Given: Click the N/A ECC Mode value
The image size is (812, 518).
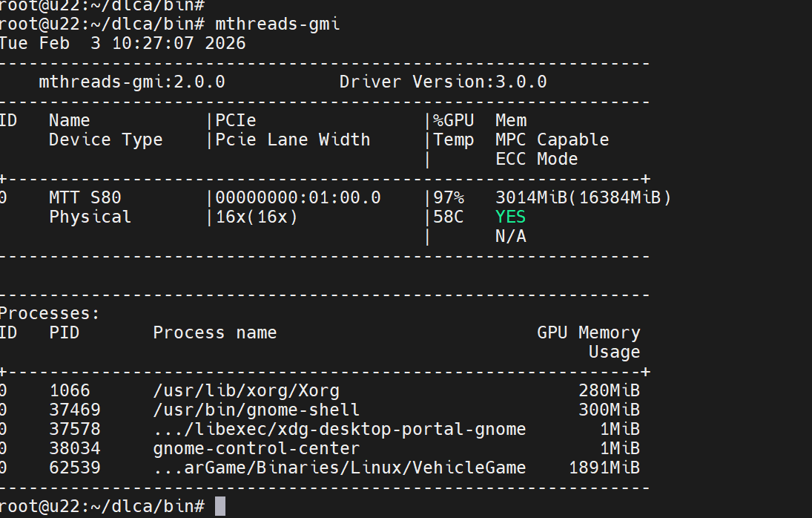Looking at the screenshot, I should click(510, 236).
